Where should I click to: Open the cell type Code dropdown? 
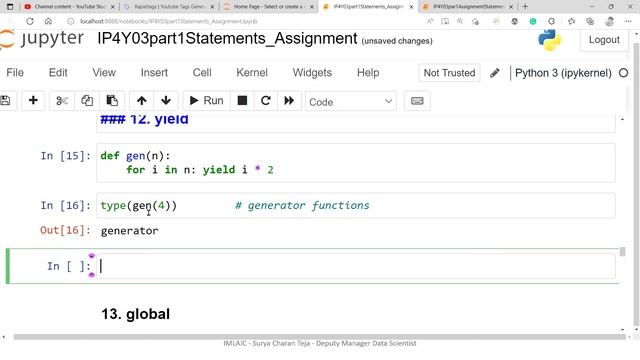click(351, 102)
